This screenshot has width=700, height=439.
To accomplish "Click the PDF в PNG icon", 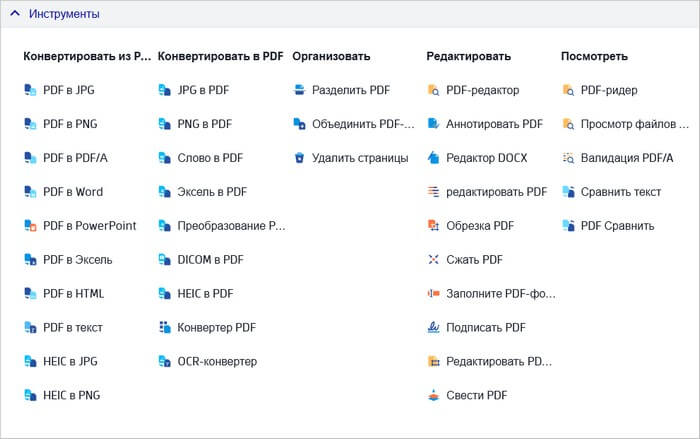I will 30,124.
